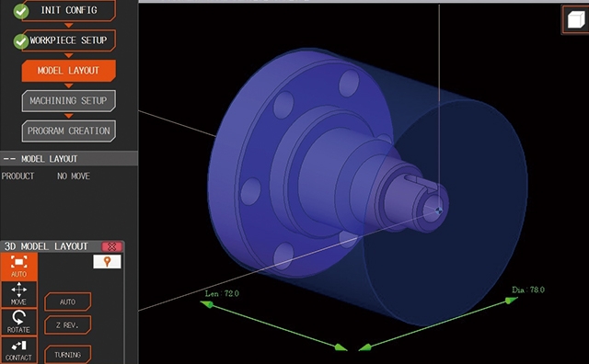The width and height of the screenshot is (589, 364).
Task: Click the Len 72.0 dimension label
Action: (222, 293)
